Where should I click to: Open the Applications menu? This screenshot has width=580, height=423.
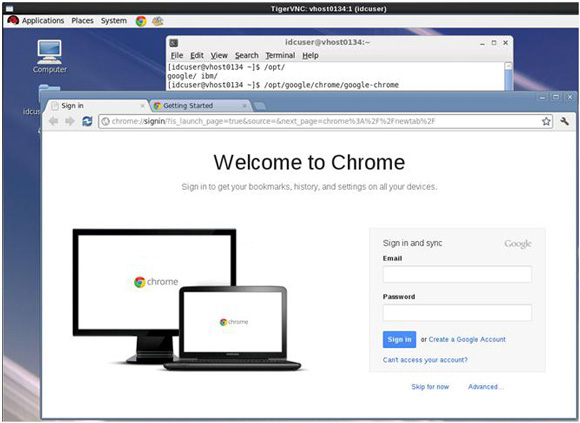43,21
